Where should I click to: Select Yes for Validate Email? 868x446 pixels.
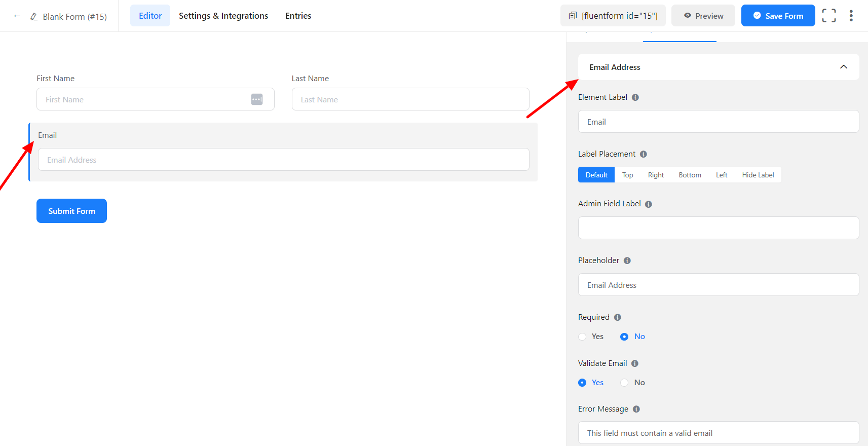[583, 383]
